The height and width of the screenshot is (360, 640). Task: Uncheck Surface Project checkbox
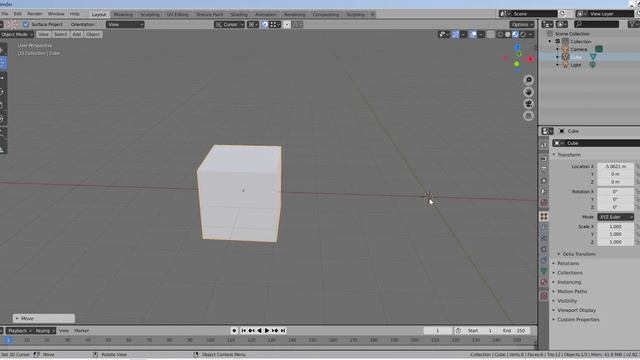pyautogui.click(x=26, y=24)
